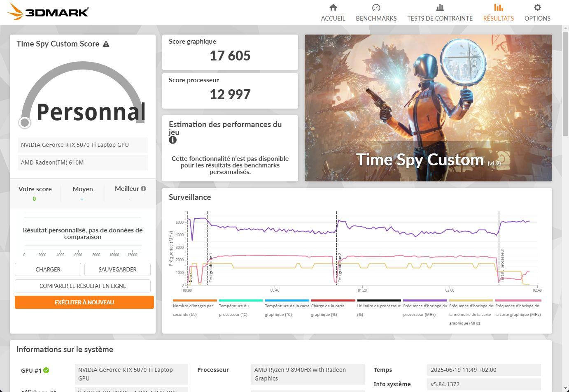This screenshot has width=569, height=392.
Task: Click the vertical scrollbar down arrow
Action: [565, 388]
